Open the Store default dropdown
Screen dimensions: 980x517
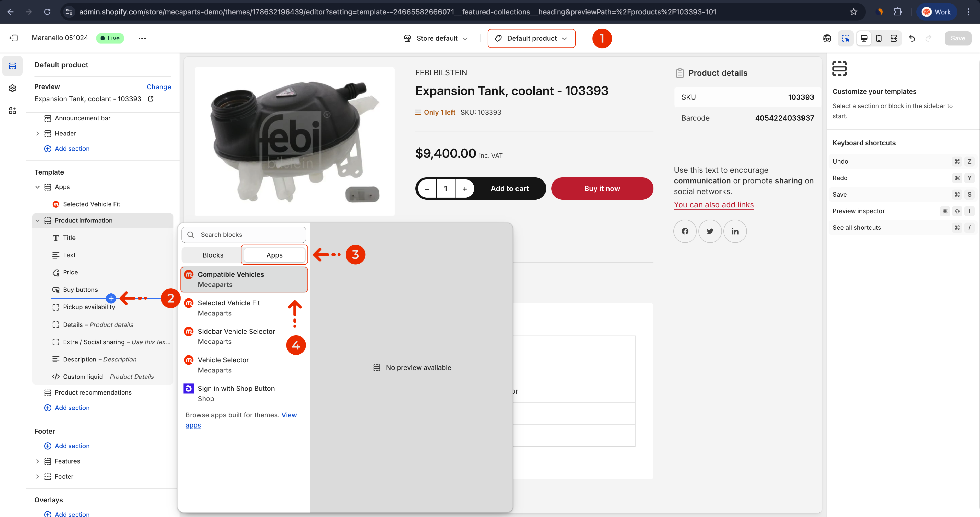[x=436, y=38]
